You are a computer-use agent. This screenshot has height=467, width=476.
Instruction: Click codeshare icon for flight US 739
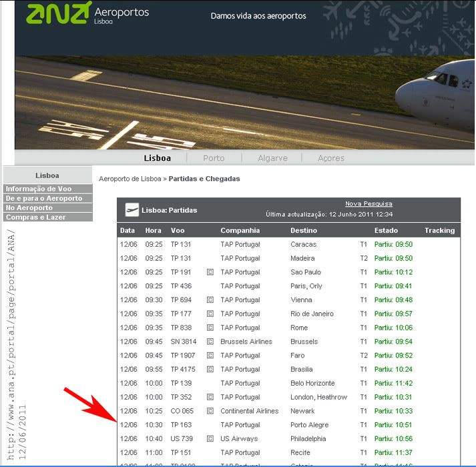[210, 438]
